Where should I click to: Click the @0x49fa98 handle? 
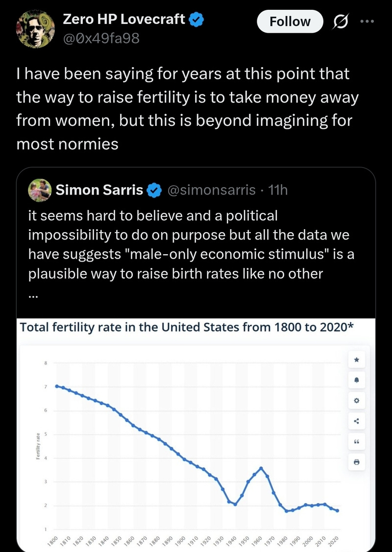coord(101,38)
